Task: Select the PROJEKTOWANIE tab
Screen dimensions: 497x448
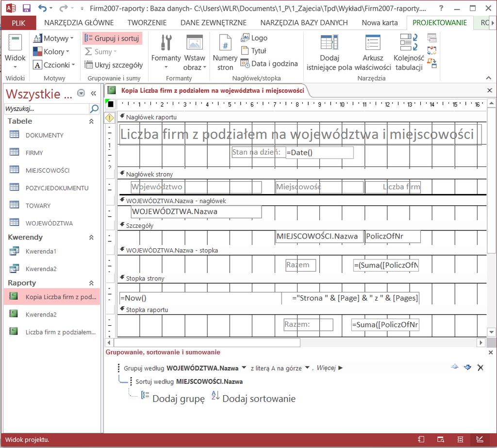Action: pyautogui.click(x=440, y=23)
